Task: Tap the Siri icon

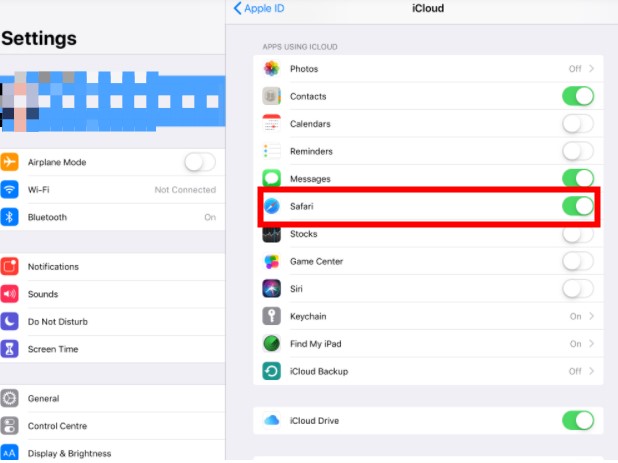Action: [x=271, y=289]
